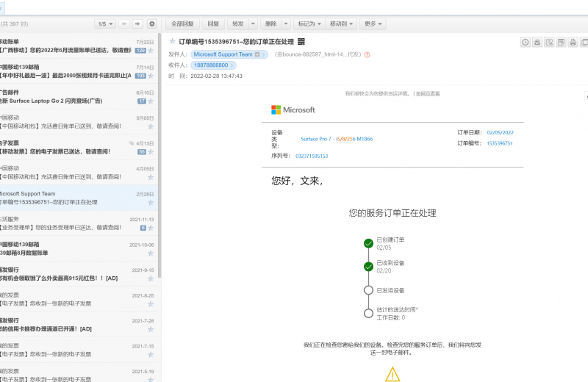
Task: Click the green check for 已创建订单 step
Action: (369, 244)
